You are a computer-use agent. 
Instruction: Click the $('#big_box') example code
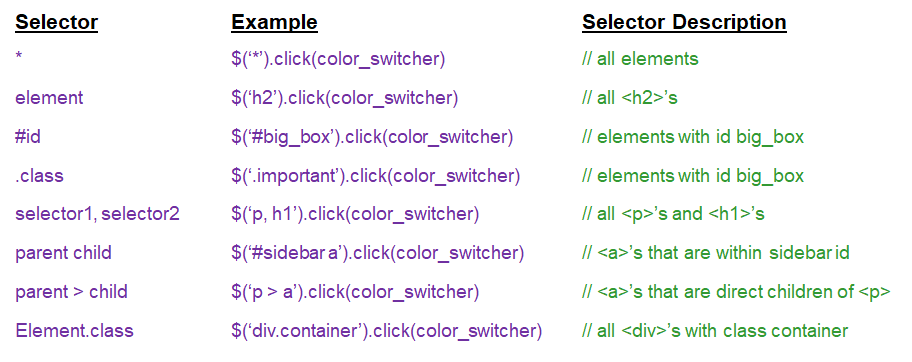tap(372, 137)
